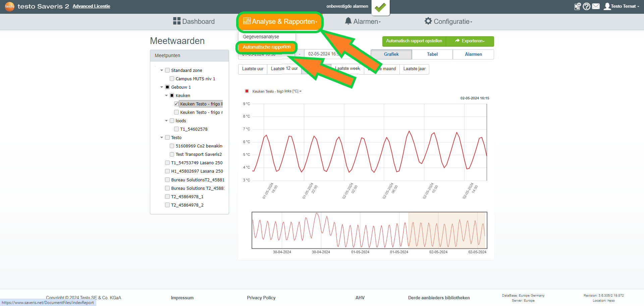The width and height of the screenshot is (644, 306).
Task: Open the Impressum link
Action: click(x=182, y=298)
